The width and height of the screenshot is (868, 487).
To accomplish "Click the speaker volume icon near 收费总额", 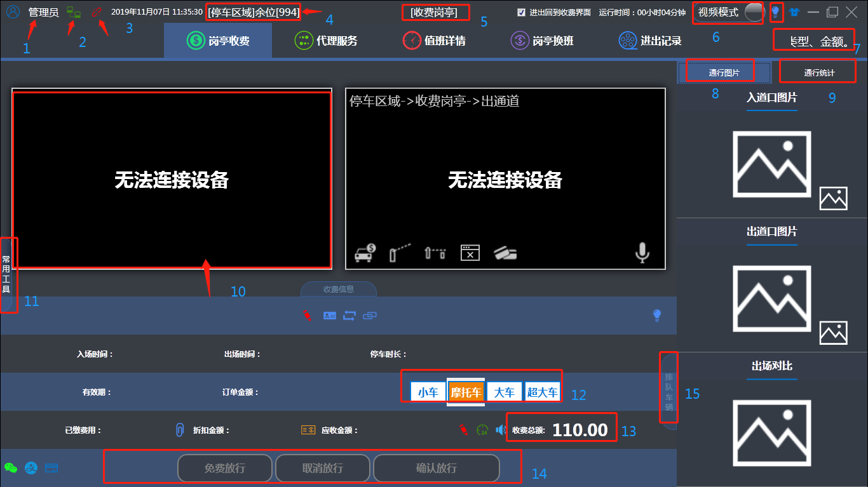I will tap(501, 430).
